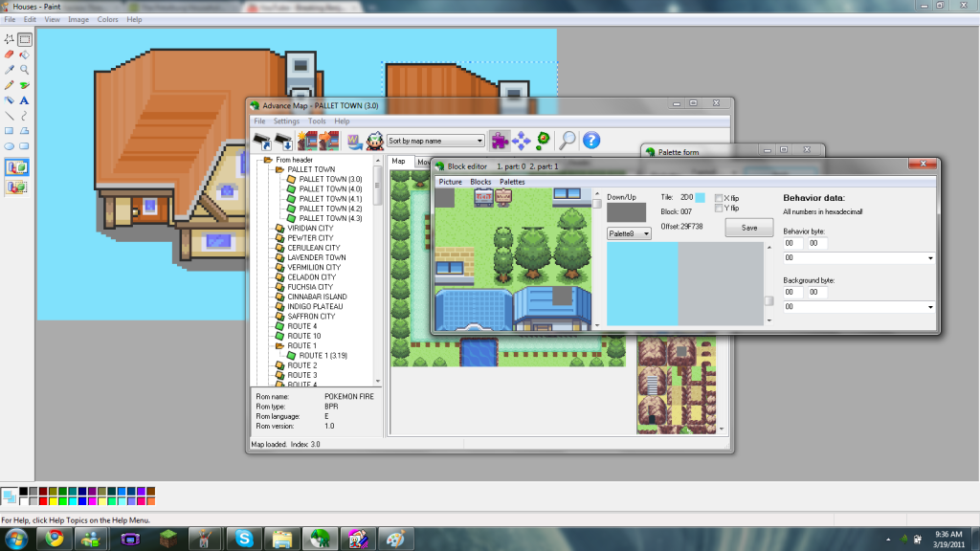
Task: Select the transparent selection option in Paint
Action: [17, 187]
